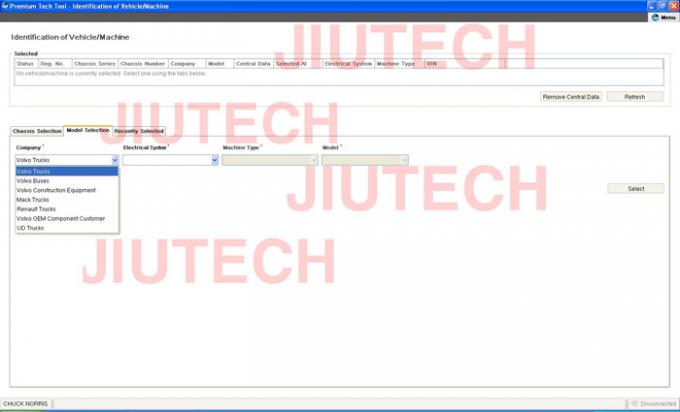Screen dimensions: 680x412
Task: Choose UD Trucks in the list
Action: click(x=67, y=228)
